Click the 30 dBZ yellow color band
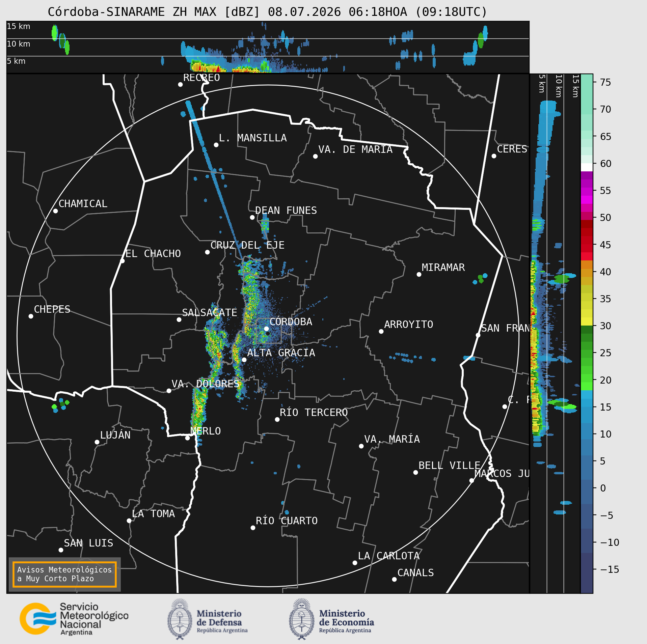647x644 pixels. (x=587, y=321)
